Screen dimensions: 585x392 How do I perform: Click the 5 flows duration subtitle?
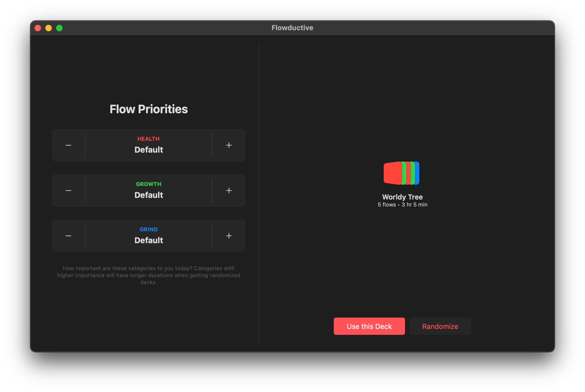(x=402, y=205)
